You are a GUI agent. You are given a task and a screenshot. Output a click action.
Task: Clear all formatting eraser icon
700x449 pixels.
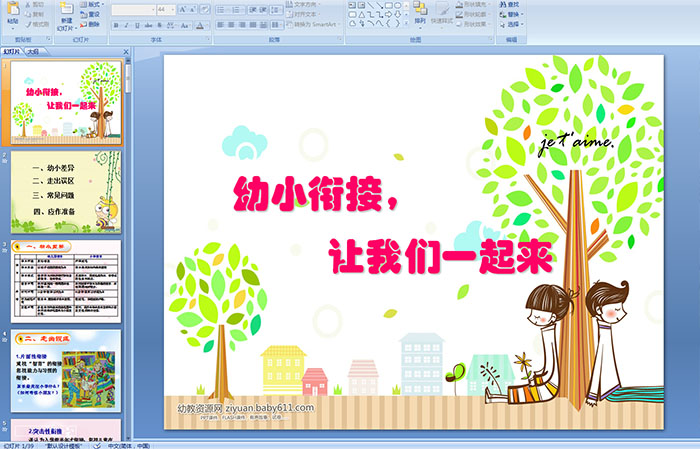205,9
